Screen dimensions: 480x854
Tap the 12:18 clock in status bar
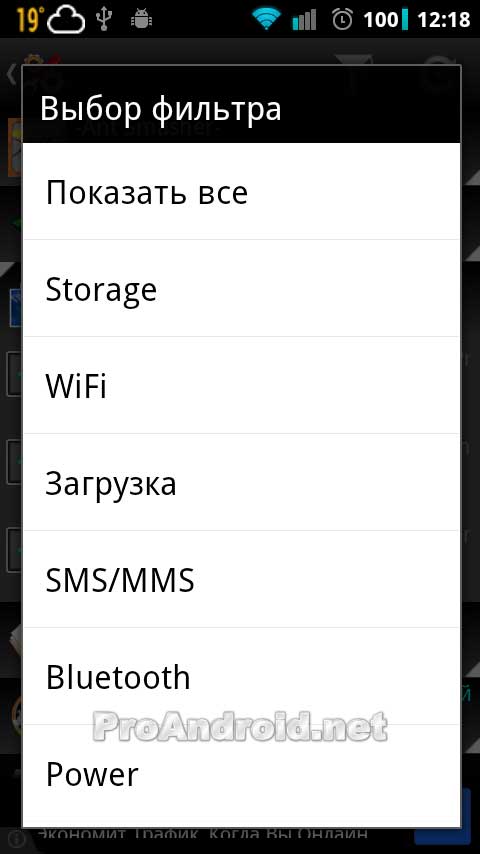click(x=443, y=20)
